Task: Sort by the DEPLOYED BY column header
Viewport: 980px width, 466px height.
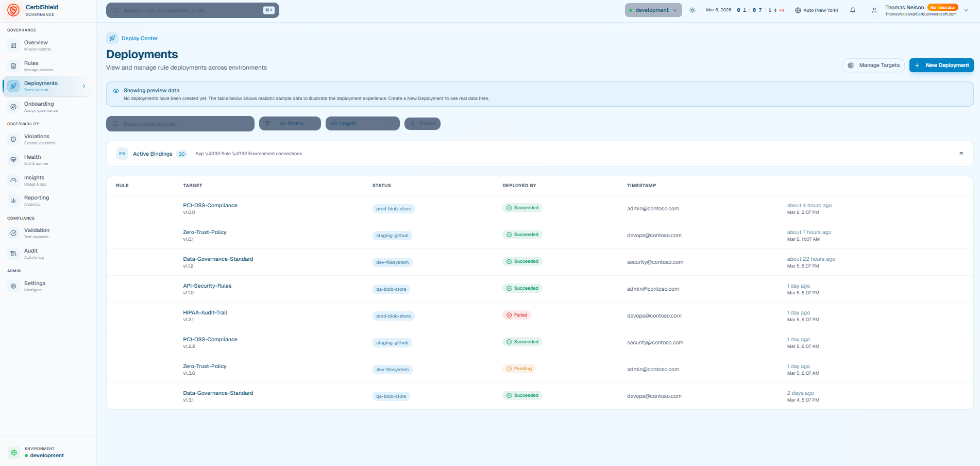Action: [519, 186]
